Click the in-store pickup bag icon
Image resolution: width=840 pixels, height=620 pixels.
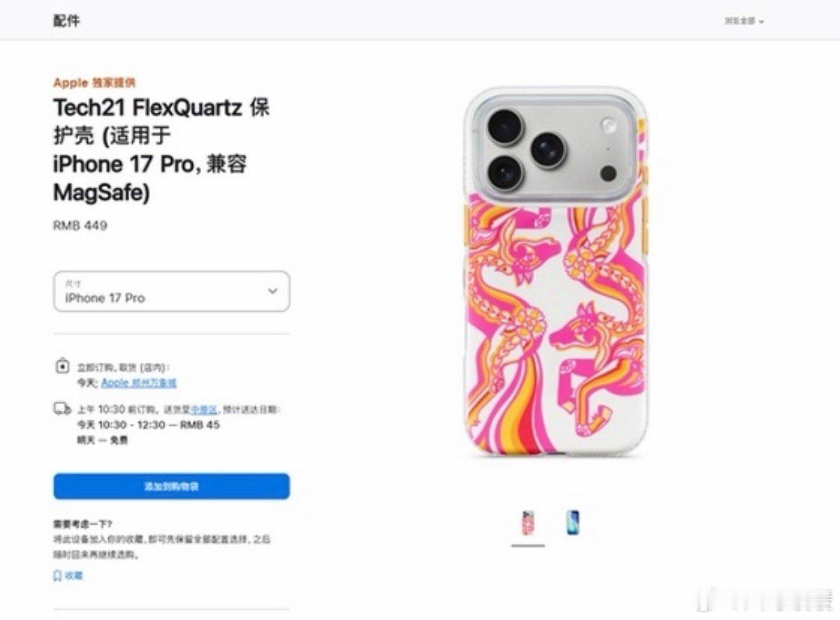62,367
